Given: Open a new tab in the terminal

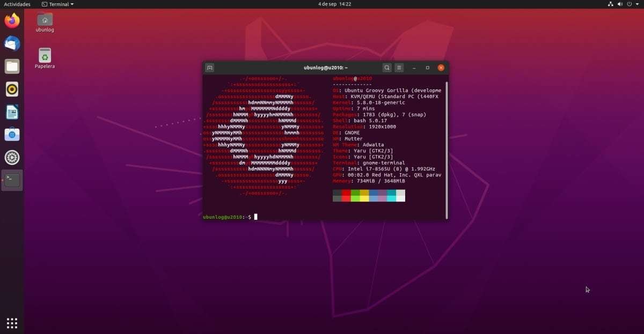Looking at the screenshot, I should pyautogui.click(x=210, y=68).
